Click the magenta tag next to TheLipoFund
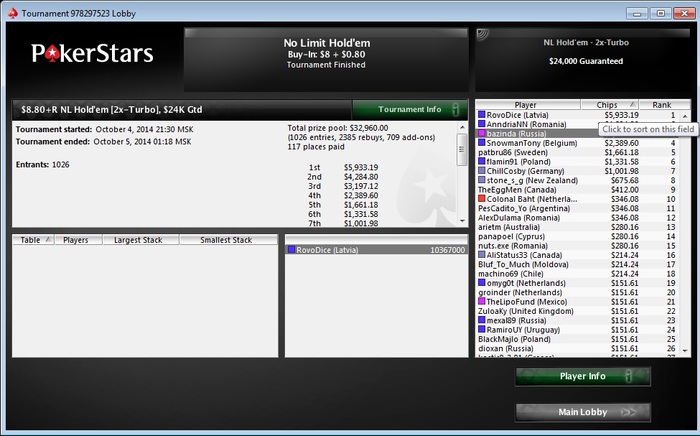Image resolution: width=700 pixels, height=436 pixels. pyautogui.click(x=482, y=302)
